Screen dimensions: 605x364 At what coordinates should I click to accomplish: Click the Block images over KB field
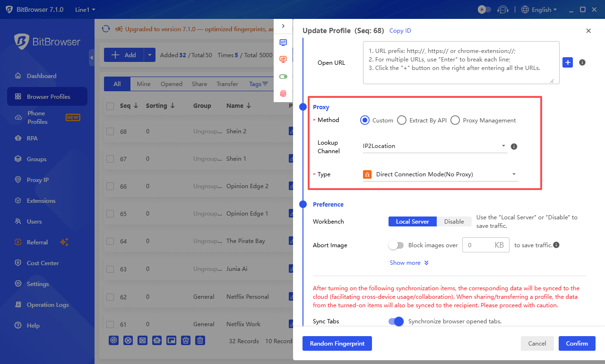pyautogui.click(x=478, y=245)
